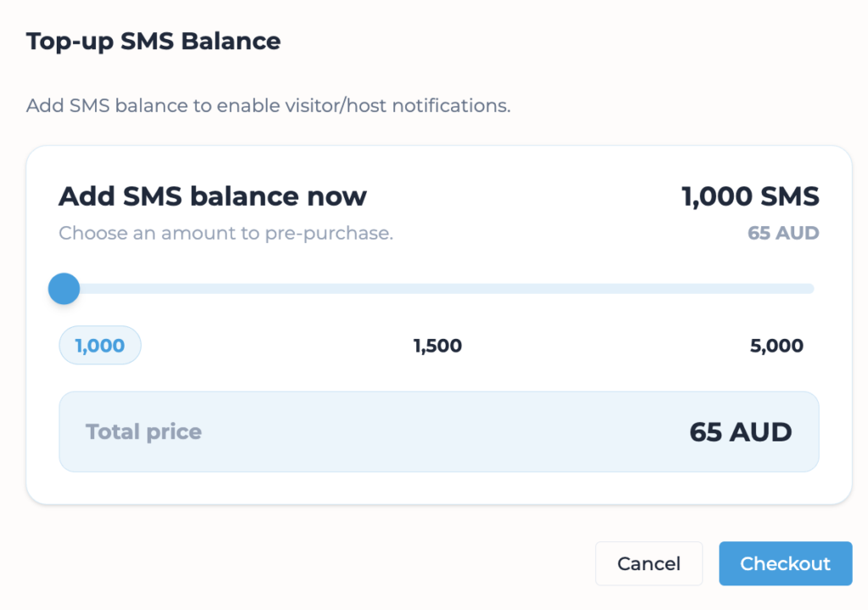Pick the 5,000 SMS amount option
This screenshot has width=868, height=610.
point(776,346)
